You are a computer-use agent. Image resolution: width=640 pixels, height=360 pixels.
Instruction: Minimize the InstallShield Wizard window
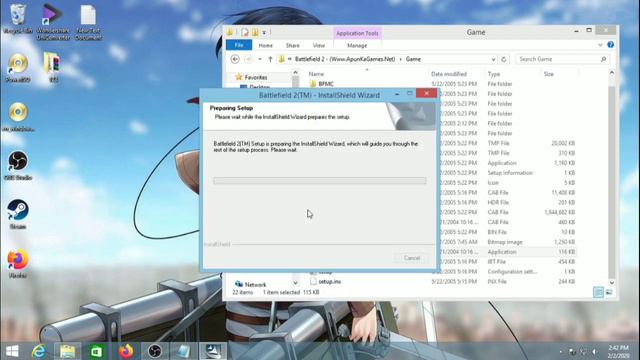coord(397,94)
